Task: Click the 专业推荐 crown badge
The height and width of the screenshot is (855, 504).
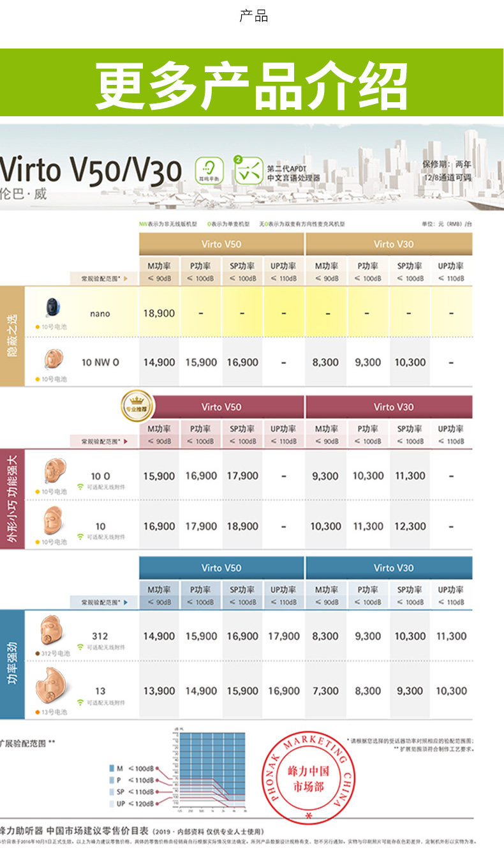Action: (x=137, y=407)
